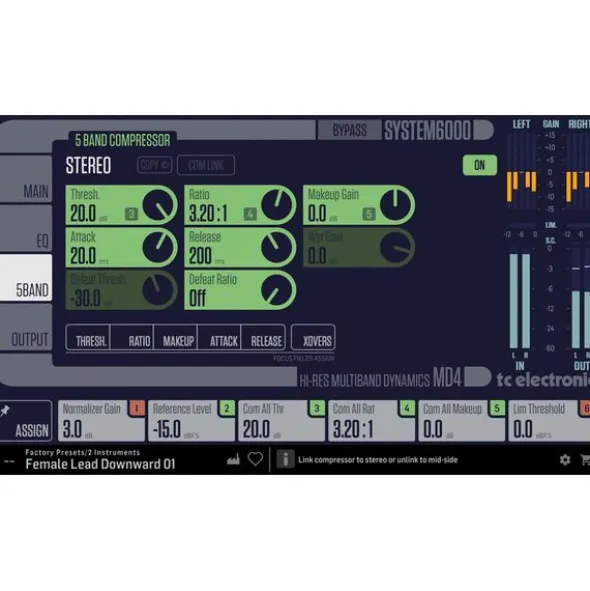590x591 pixels.
Task: Open the EQ tab
Action: pyautogui.click(x=26, y=228)
